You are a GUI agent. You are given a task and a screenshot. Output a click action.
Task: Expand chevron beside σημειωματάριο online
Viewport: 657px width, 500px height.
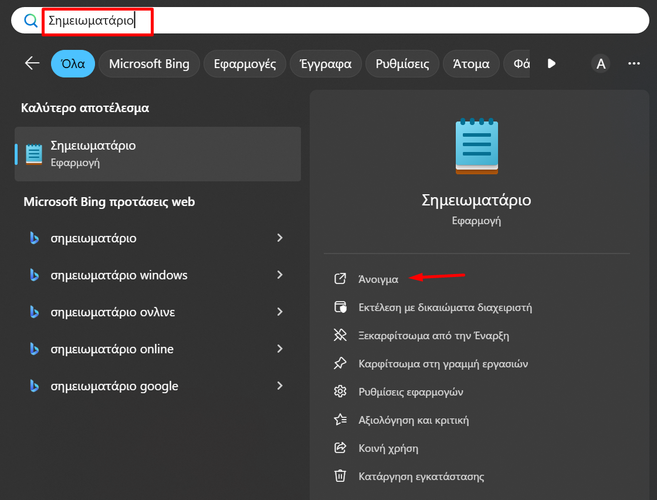tap(279, 348)
